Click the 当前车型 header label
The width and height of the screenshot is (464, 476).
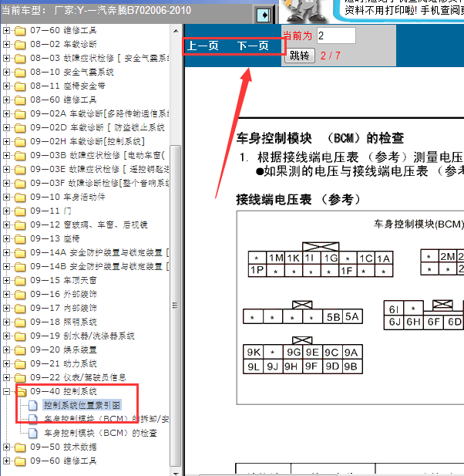click(x=24, y=11)
